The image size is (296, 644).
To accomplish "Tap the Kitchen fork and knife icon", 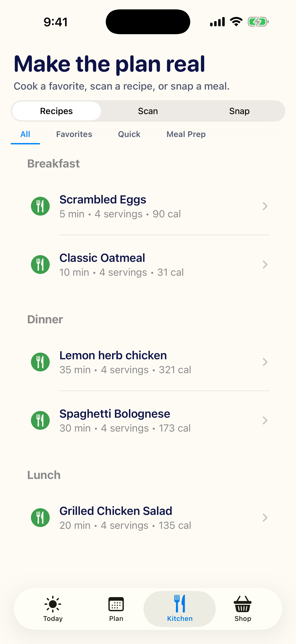I will pyautogui.click(x=180, y=604).
